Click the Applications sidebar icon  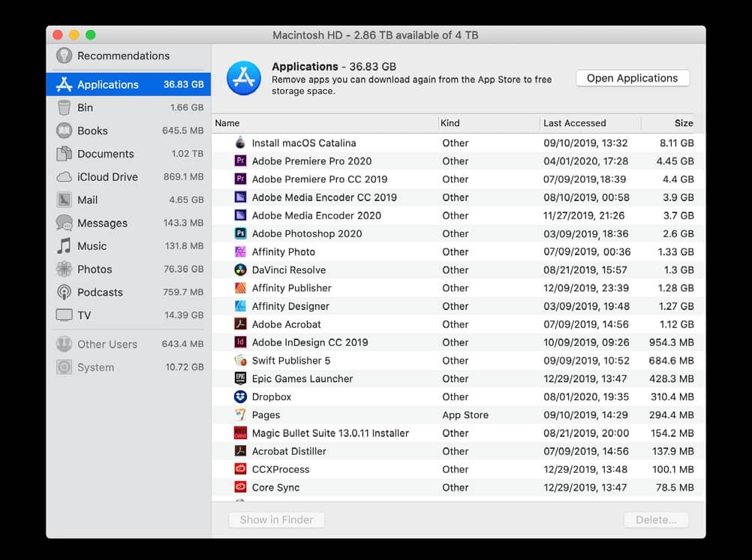click(x=64, y=85)
